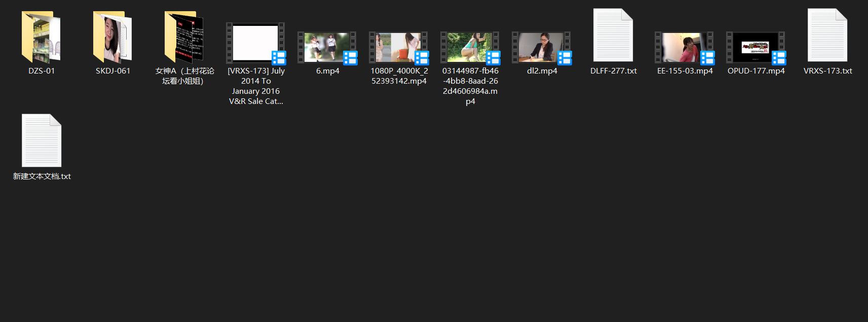
Task: Select the folder with the Chinese name 女神A
Action: tap(184, 37)
